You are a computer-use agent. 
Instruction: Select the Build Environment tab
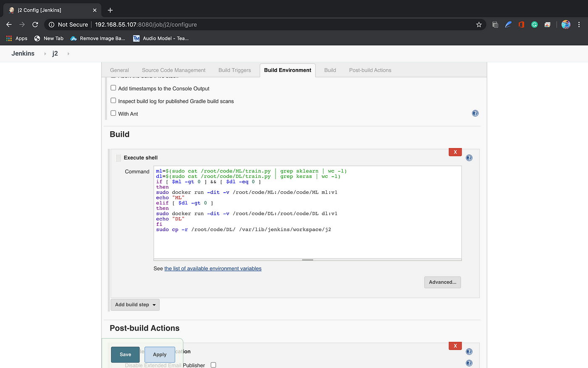(x=288, y=70)
